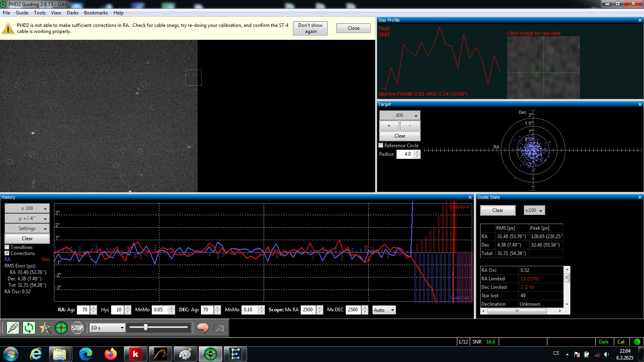Clear the Guide Stats panel data
Image resolution: width=644 pixels, height=362 pixels.
[497, 210]
